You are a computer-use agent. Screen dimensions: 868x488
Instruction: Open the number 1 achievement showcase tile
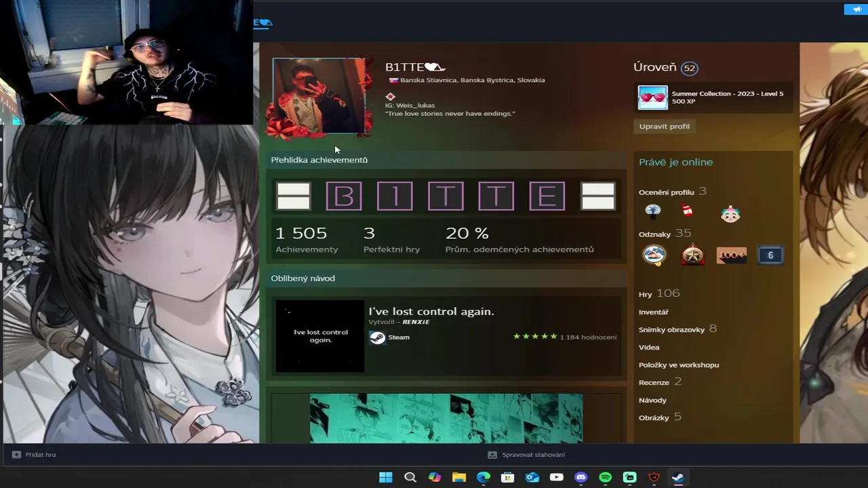pyautogui.click(x=395, y=197)
